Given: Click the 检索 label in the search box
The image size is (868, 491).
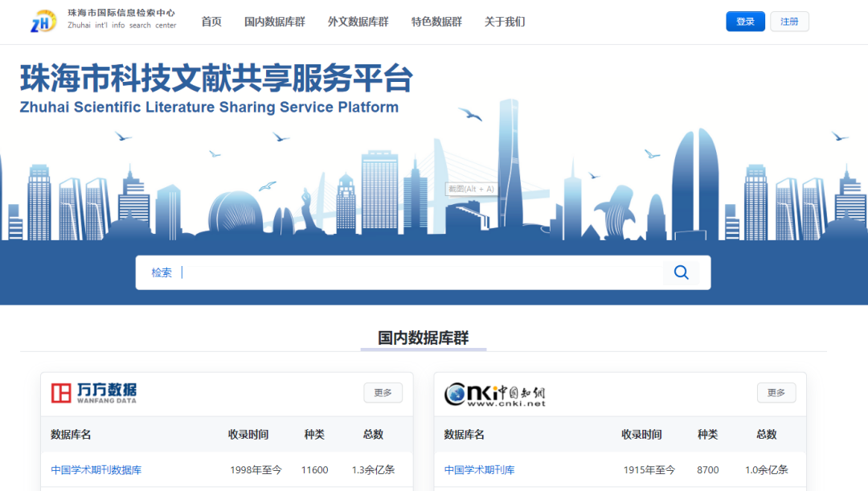Looking at the screenshot, I should click(162, 272).
